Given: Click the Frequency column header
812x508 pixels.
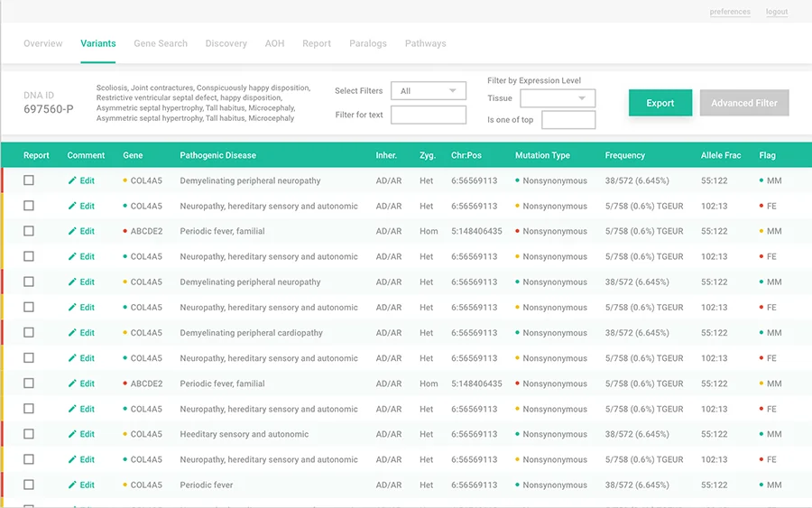Looking at the screenshot, I should pyautogui.click(x=625, y=155).
